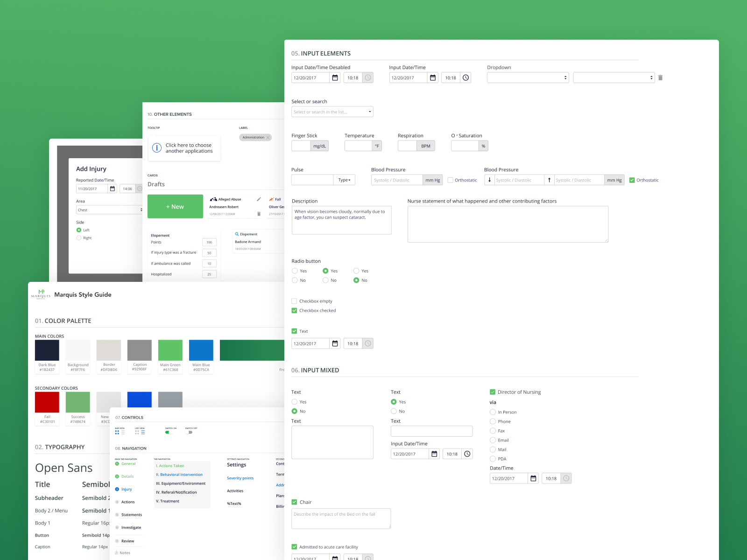Click the Main Blue color swatch
The height and width of the screenshot is (560, 747).
pos(201,350)
